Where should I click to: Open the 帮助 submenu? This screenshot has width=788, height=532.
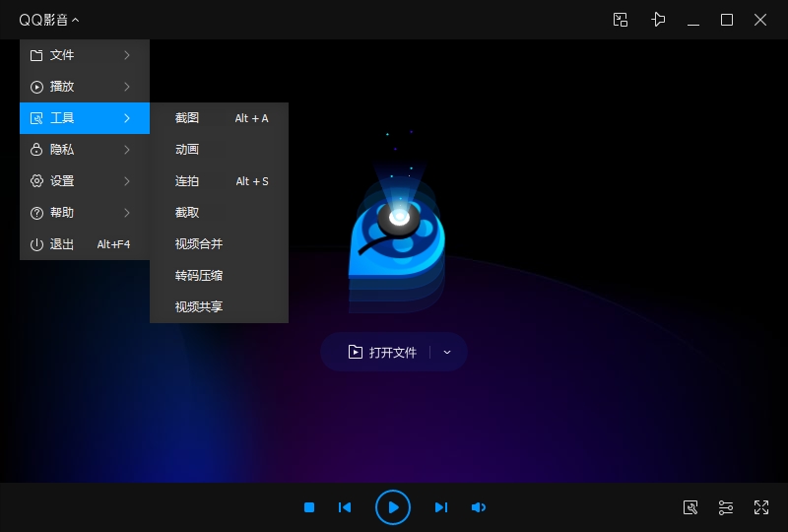point(85,213)
